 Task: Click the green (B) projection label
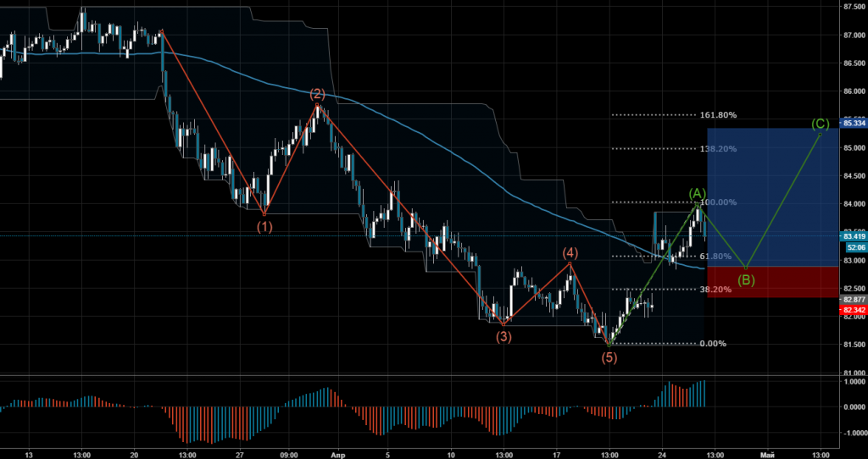click(745, 280)
